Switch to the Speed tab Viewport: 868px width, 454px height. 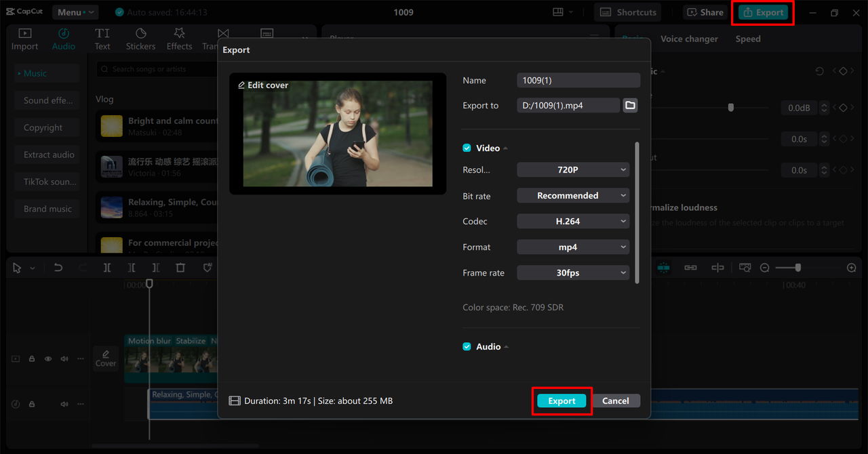(748, 39)
